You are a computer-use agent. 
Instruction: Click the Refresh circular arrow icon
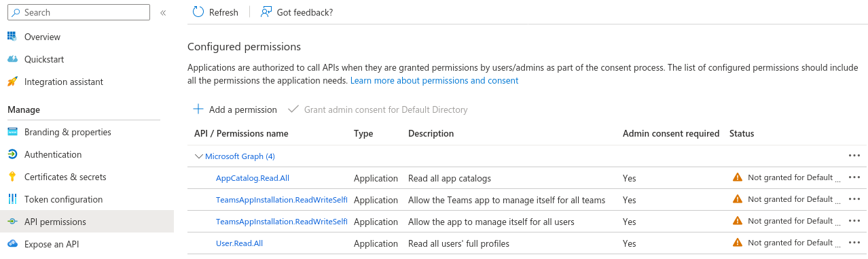198,12
